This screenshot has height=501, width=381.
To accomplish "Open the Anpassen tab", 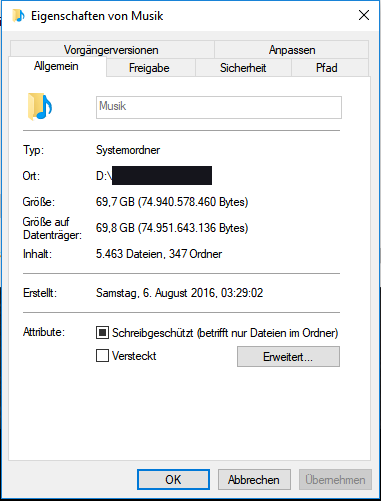I will pyautogui.click(x=292, y=50).
